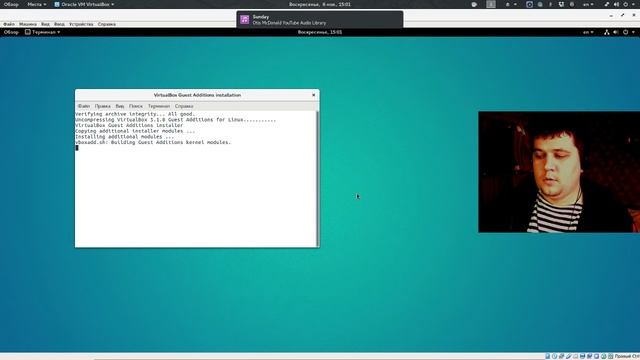
Task: Open terminal Справка menu
Action: [184, 106]
